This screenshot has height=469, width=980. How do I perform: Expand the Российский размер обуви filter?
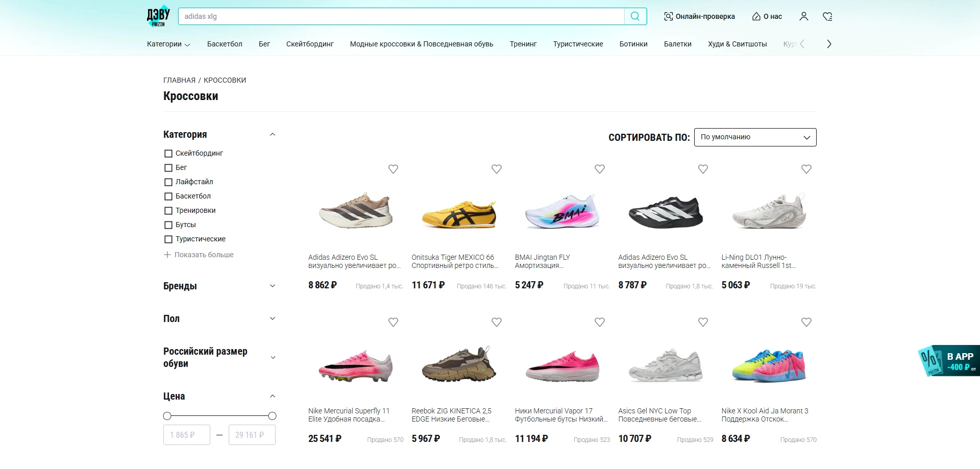273,357
